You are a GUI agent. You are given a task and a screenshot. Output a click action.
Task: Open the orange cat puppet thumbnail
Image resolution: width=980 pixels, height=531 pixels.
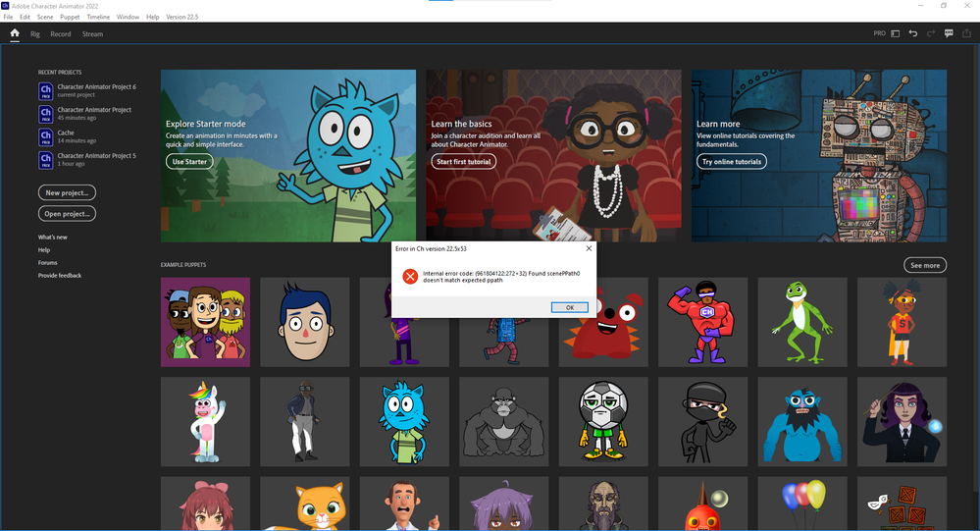[304, 504]
